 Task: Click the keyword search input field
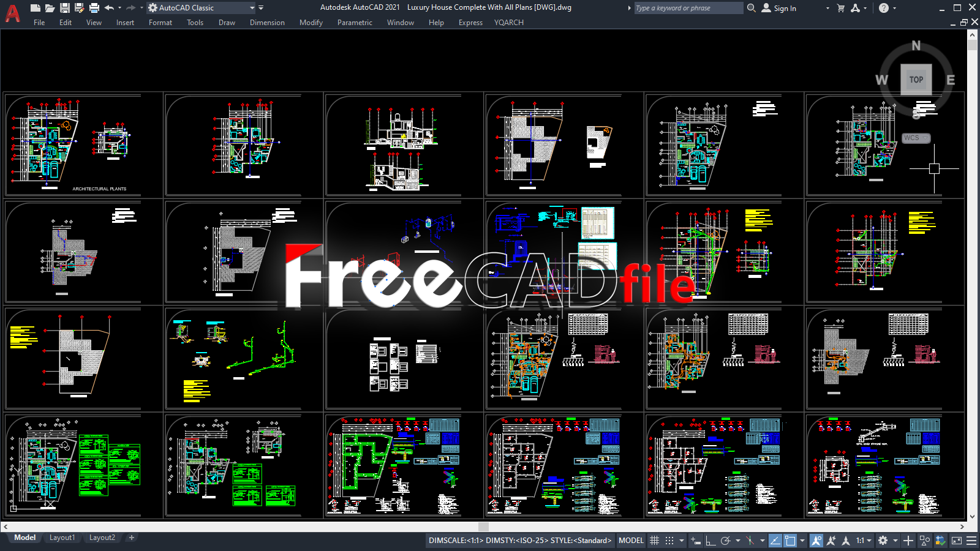(x=688, y=8)
